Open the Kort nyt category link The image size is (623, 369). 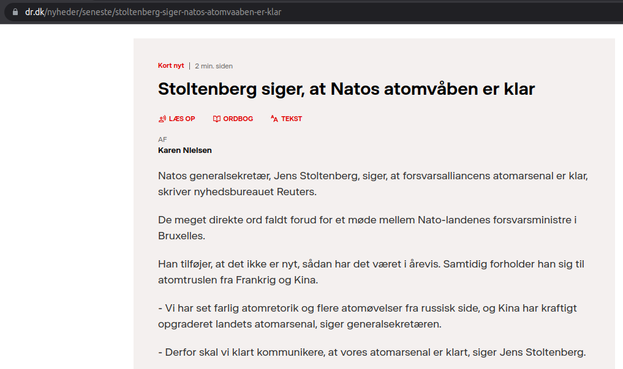[171, 66]
